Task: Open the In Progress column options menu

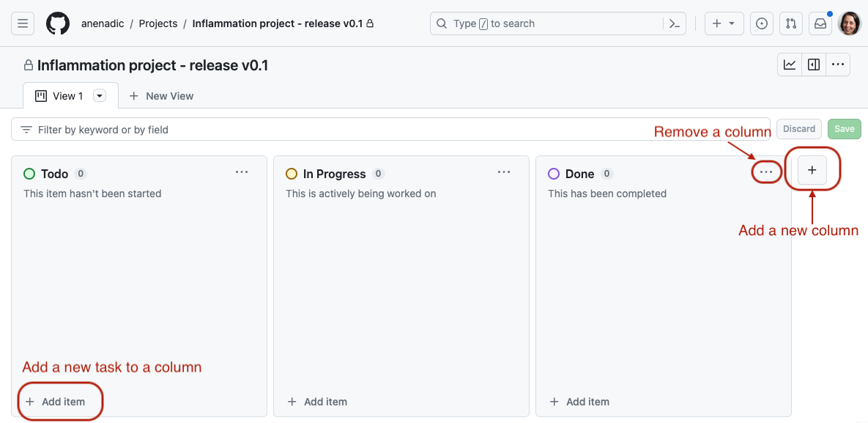Action: 503,172
